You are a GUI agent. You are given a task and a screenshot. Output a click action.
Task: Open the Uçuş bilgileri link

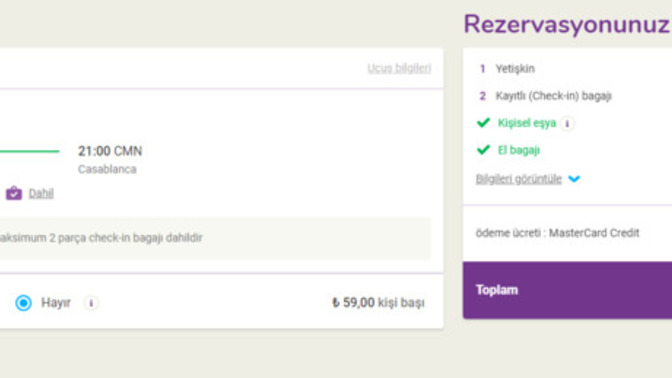pos(399,68)
